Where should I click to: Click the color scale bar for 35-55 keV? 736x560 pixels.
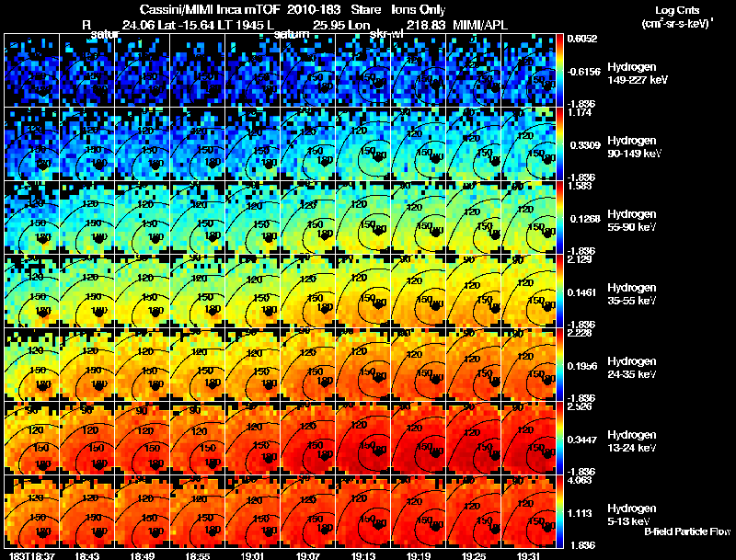(560, 291)
